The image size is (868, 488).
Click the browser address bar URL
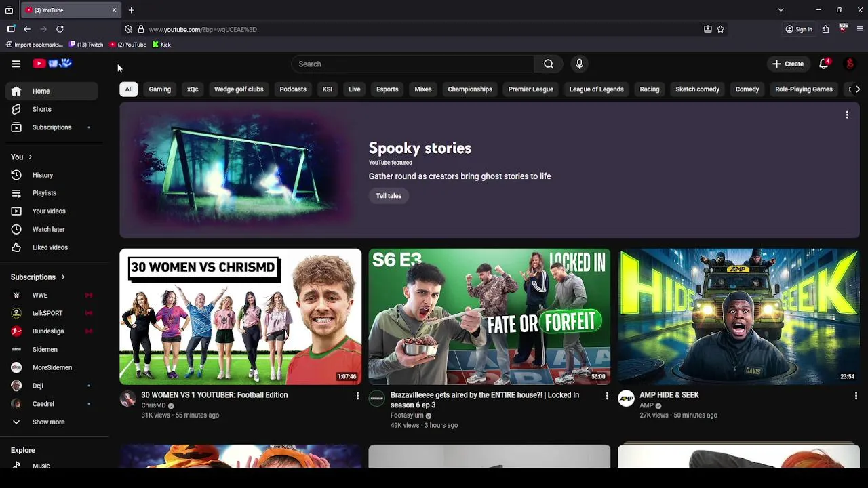tap(203, 29)
